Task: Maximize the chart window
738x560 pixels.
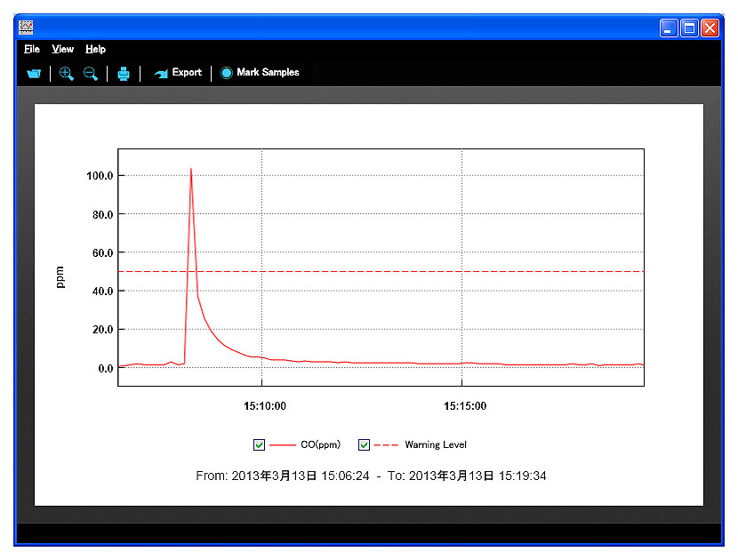Action: tap(689, 28)
